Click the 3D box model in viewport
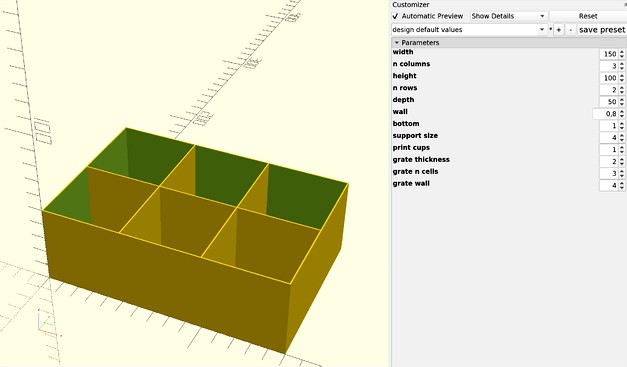Viewport: 627px width, 367px height. [x=195, y=240]
